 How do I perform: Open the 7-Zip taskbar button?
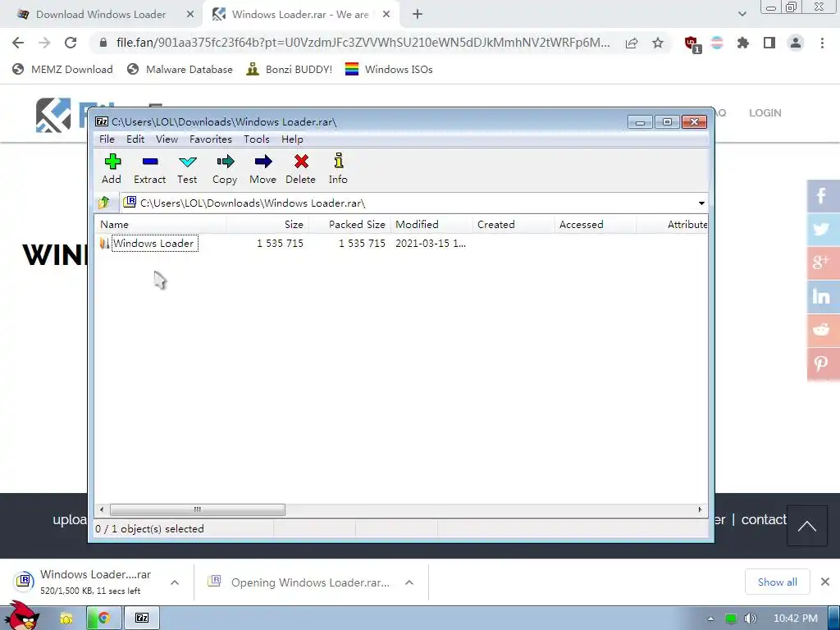coord(142,619)
